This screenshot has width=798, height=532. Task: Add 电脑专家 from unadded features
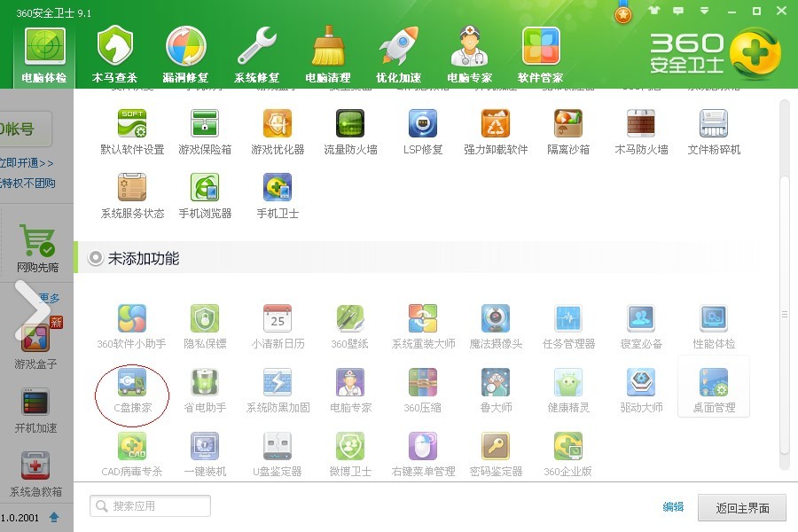[350, 390]
